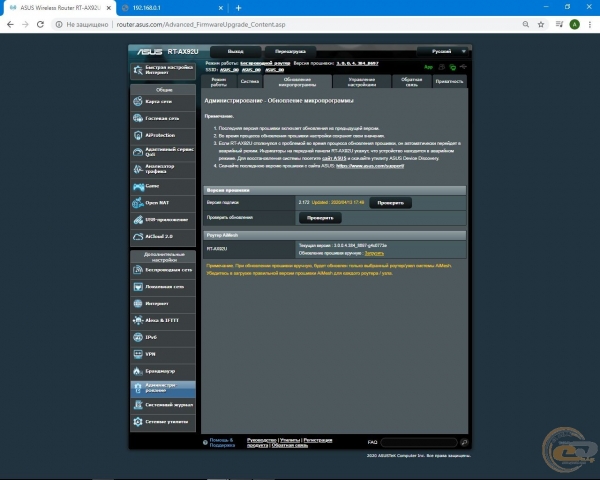The height and width of the screenshot is (480, 600).
Task: Open the IPv6 settings page
Action: click(x=163, y=337)
